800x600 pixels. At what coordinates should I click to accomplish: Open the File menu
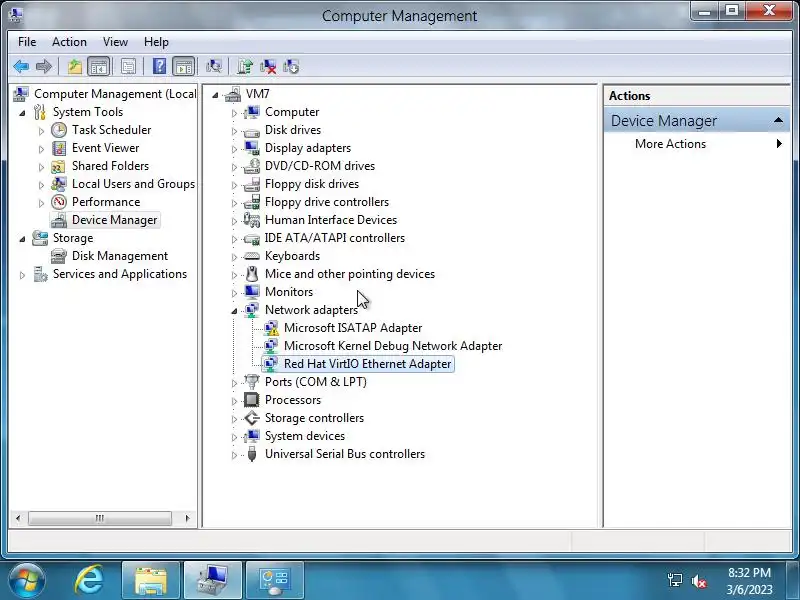tap(27, 42)
